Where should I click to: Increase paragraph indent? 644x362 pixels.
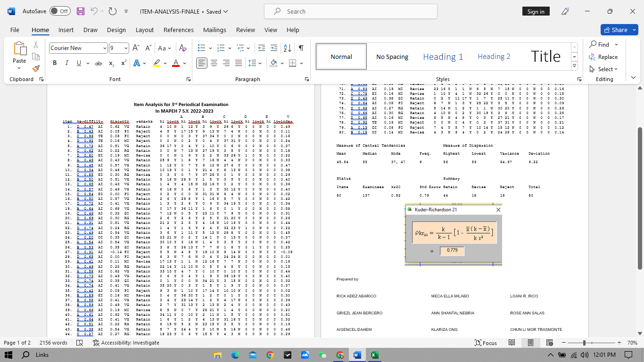[274, 48]
